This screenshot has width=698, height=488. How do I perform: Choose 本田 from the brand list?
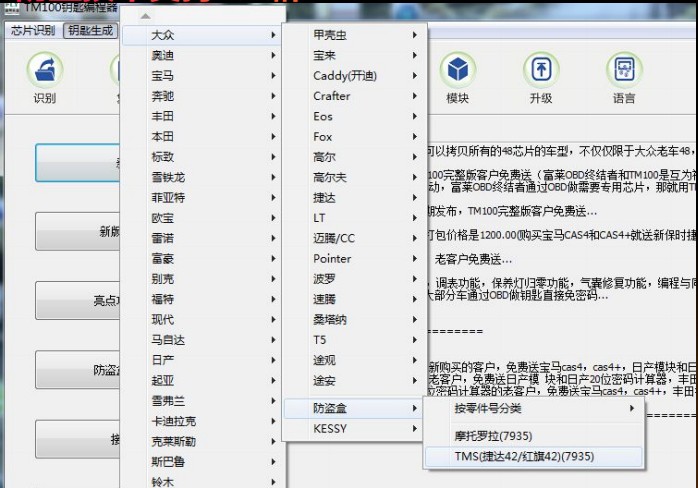pos(201,137)
